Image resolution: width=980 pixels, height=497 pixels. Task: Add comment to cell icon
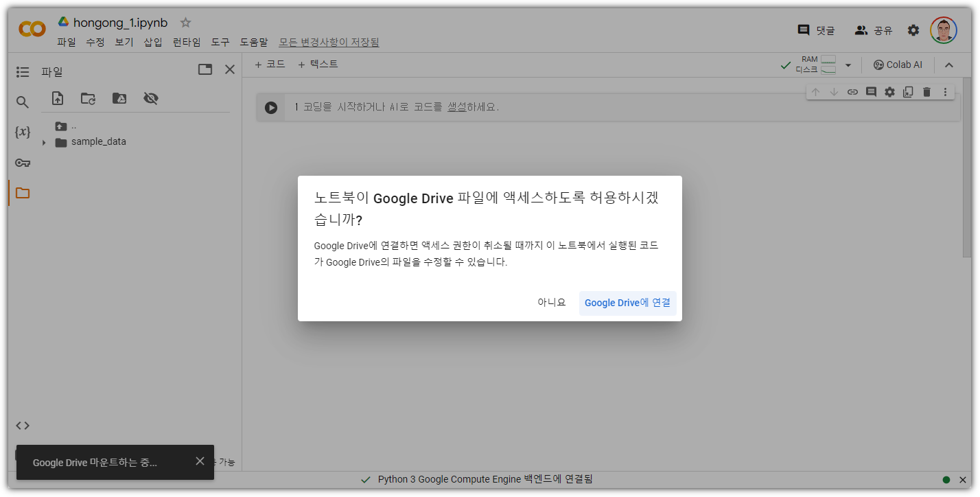click(x=871, y=92)
